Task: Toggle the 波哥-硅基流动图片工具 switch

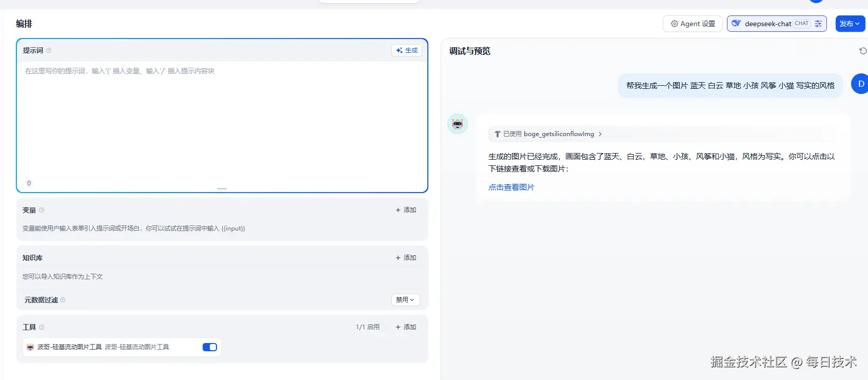Action: (x=210, y=347)
